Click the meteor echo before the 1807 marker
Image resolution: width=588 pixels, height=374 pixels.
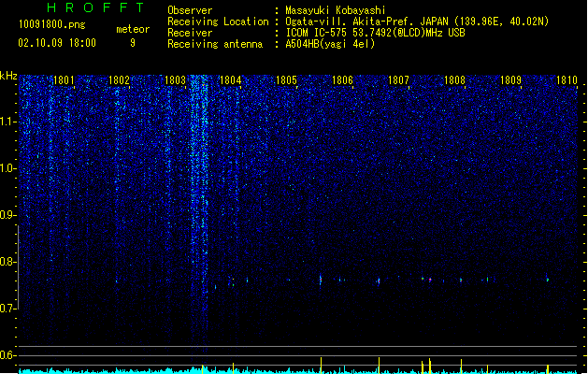(379, 280)
